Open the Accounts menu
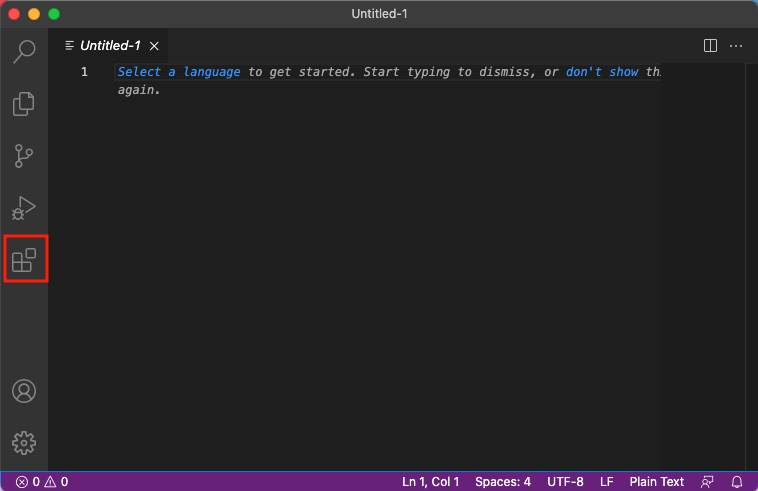This screenshot has width=758, height=491. click(x=24, y=391)
